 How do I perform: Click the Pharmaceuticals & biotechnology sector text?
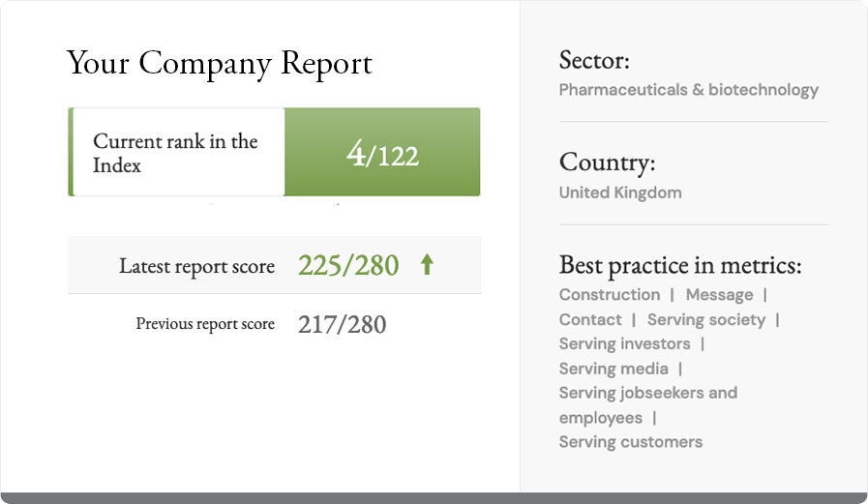(x=689, y=90)
